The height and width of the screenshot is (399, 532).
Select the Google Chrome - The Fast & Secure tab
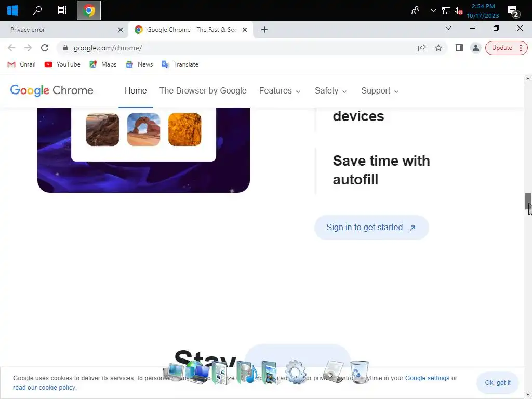point(191,30)
